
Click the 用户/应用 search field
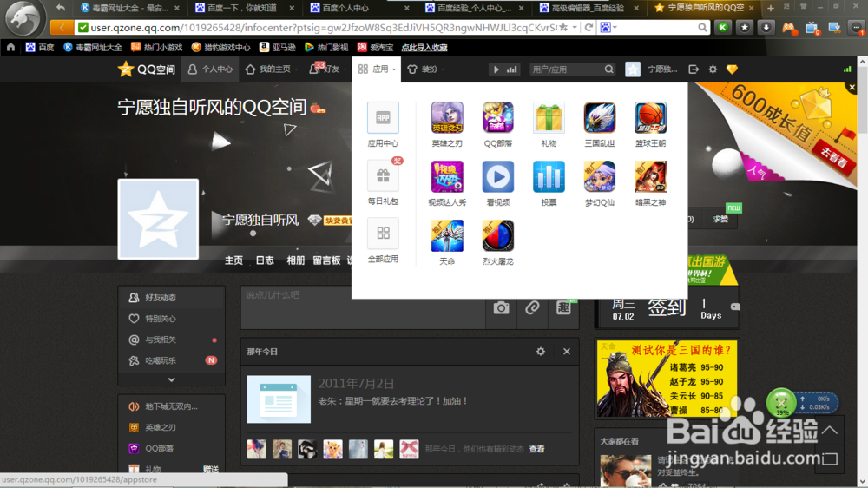click(x=566, y=69)
